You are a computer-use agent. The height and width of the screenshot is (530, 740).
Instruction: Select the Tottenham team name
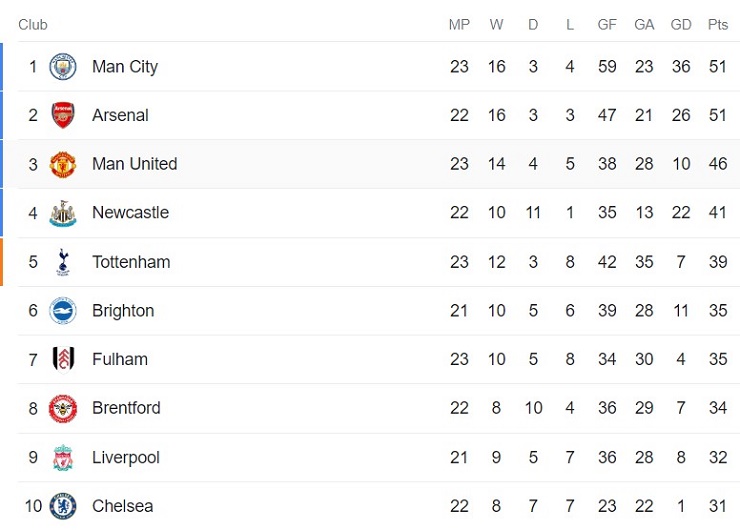click(131, 262)
